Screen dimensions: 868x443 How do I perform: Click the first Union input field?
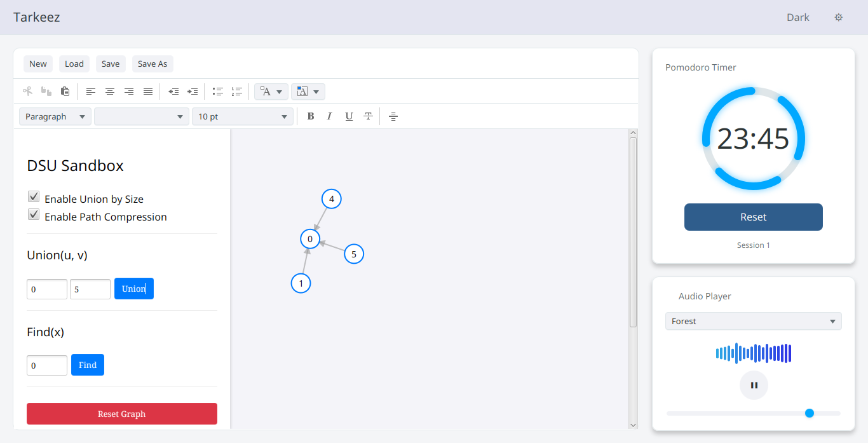(x=47, y=289)
